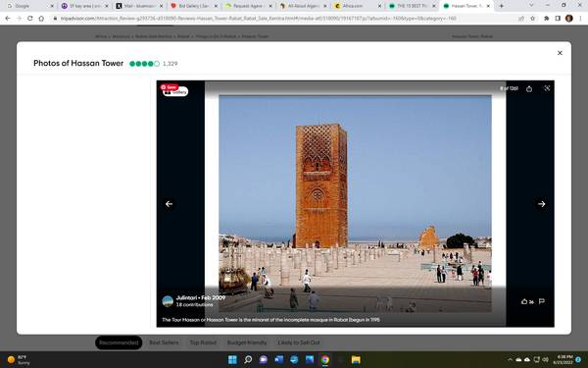Open Windows taskbar search
Screen dimensions: 588x368
248,359
